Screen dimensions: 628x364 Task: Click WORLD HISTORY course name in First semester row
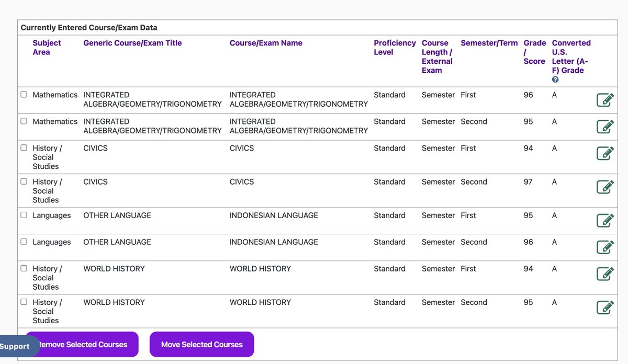tap(260, 269)
